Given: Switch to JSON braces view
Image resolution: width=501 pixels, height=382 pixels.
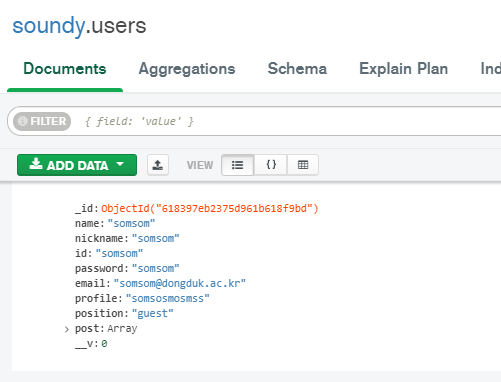Looking at the screenshot, I should tap(271, 165).
